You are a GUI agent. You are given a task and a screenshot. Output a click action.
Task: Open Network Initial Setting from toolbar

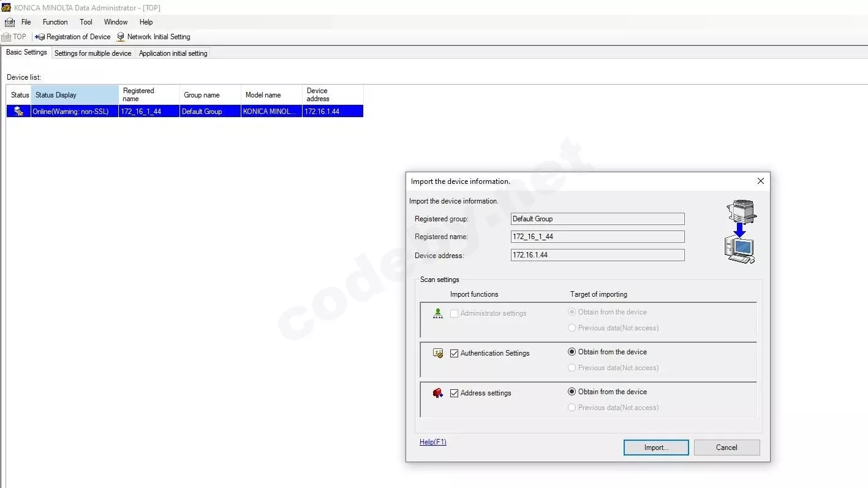[154, 37]
